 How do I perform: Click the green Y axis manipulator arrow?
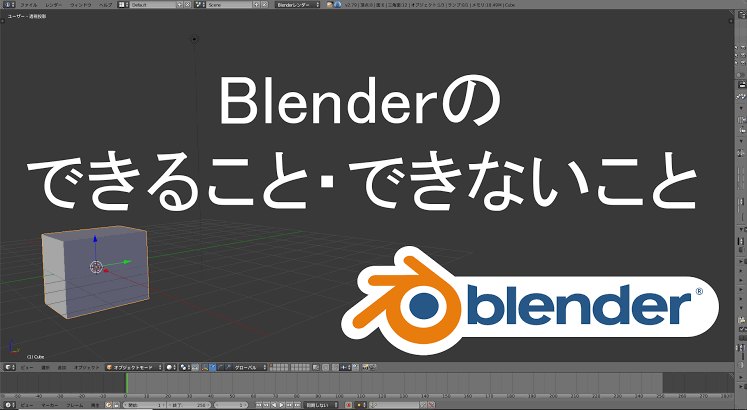tap(126, 261)
